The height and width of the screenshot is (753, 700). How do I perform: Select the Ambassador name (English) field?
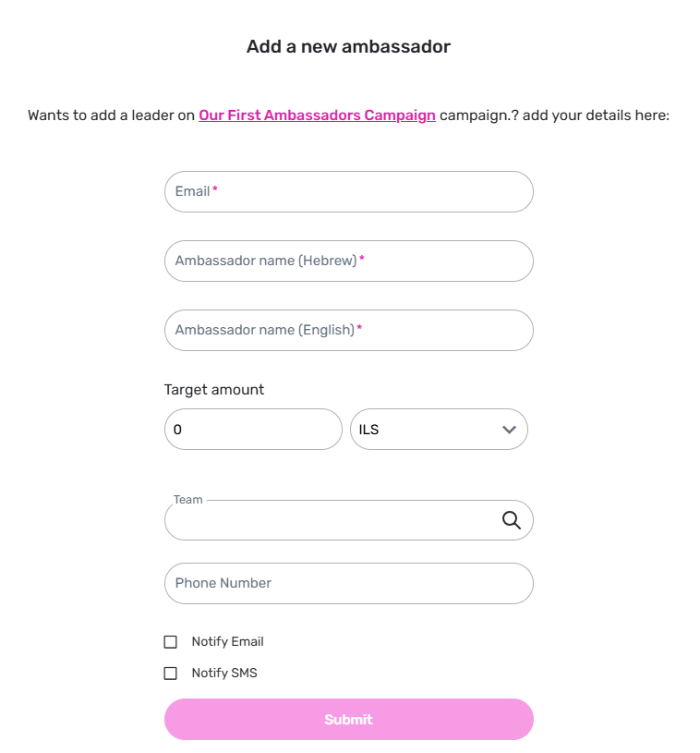(348, 331)
